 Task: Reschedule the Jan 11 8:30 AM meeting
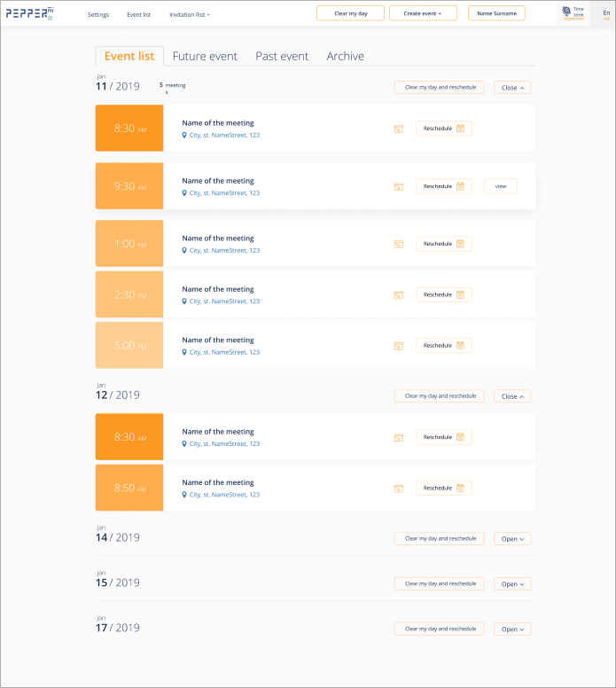click(444, 129)
